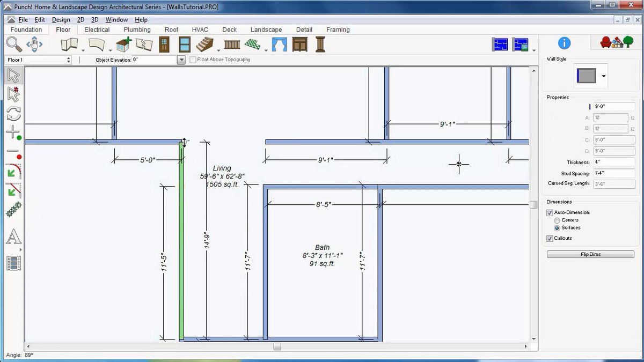This screenshot has height=362, width=644.
Task: Select the Surfaces radio button
Action: (557, 228)
